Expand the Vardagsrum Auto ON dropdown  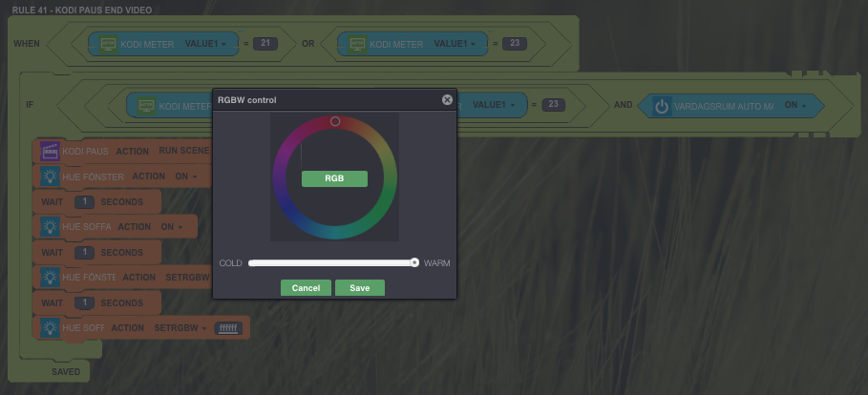click(795, 106)
